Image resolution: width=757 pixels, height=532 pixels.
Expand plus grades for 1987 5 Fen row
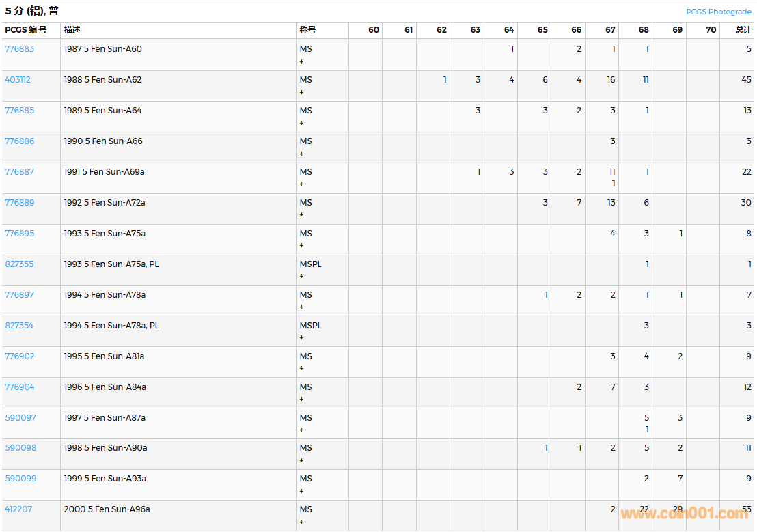pyautogui.click(x=301, y=61)
